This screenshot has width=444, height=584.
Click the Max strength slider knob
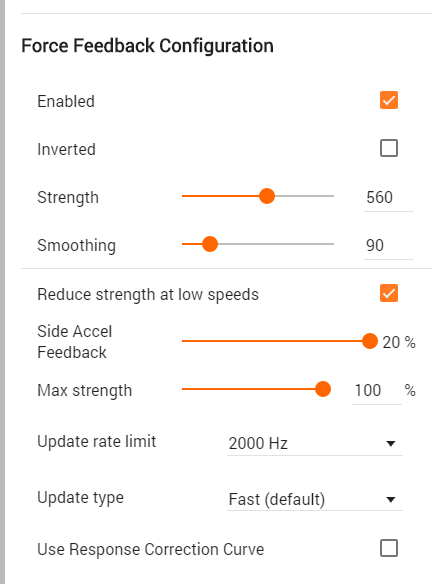coord(323,389)
